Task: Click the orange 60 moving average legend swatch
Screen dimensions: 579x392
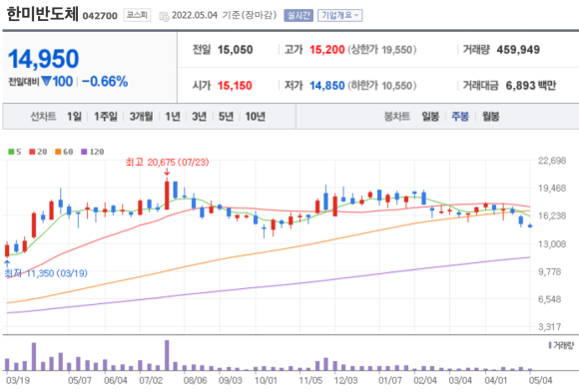Action: (x=58, y=152)
